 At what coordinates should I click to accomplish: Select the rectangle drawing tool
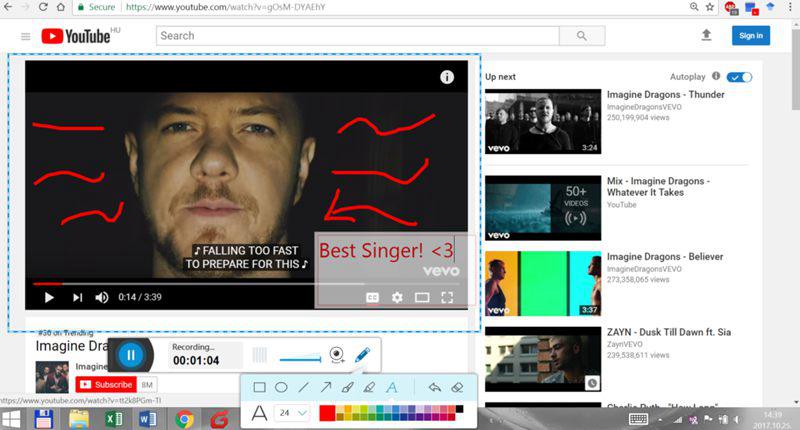tap(259, 387)
